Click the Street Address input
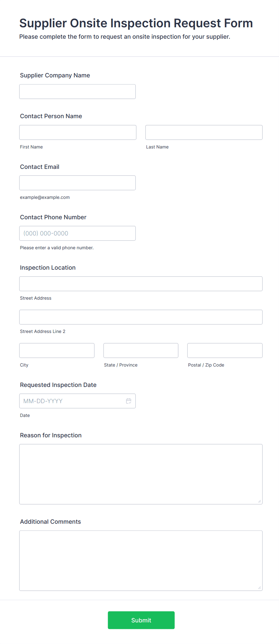This screenshot has height=644, width=279. click(x=141, y=284)
